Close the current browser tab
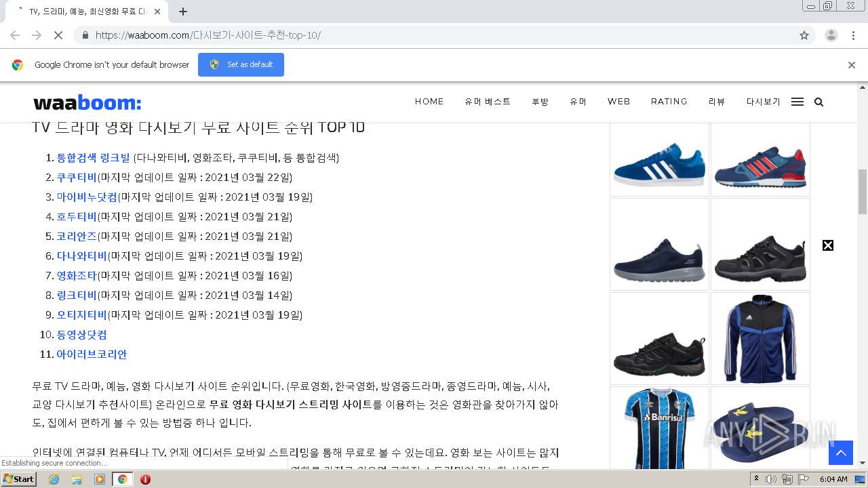868x488 pixels. tap(157, 12)
